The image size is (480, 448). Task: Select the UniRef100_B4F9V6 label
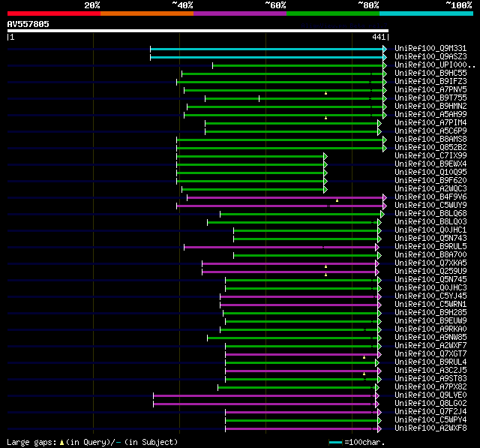coord(430,197)
